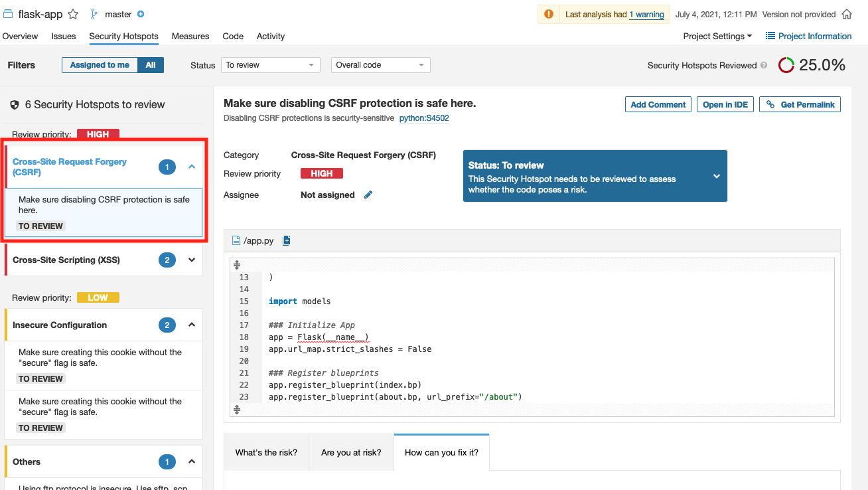
Task: Select the Security Hotspots tab
Action: coord(123,36)
